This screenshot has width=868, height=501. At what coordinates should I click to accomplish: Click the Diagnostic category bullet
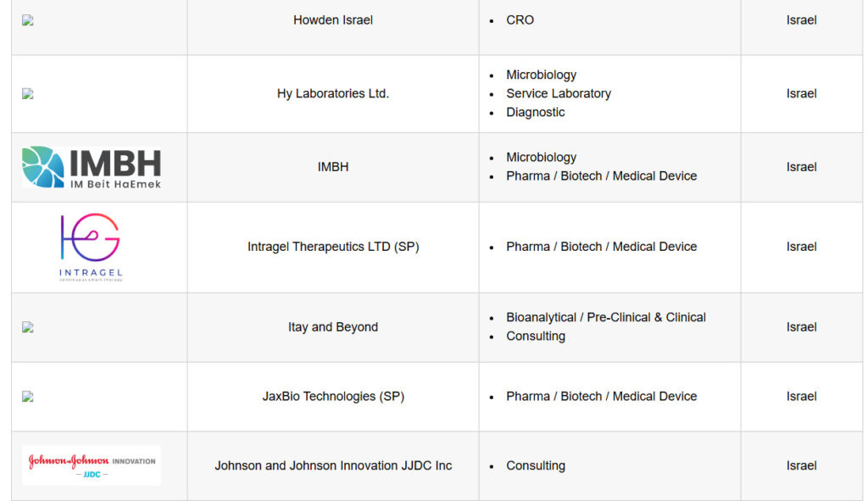coord(536,113)
